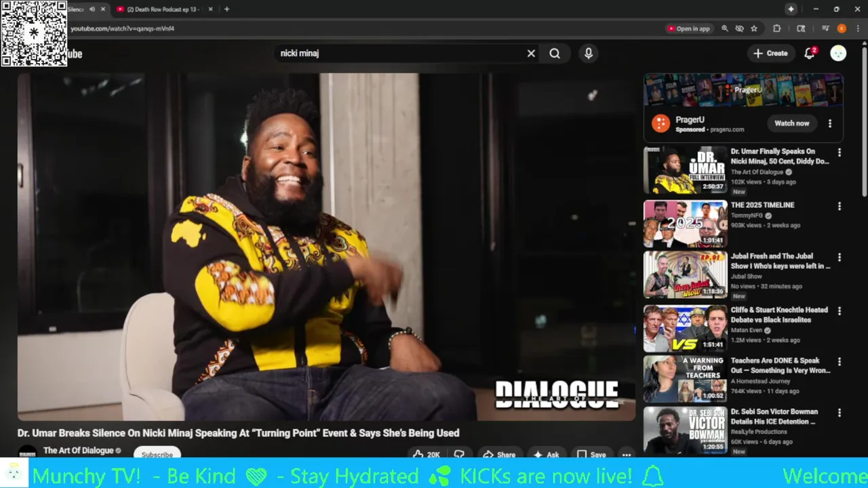Open the browser zoom magnifier icon
Viewport: 868px width, 488px height.
[725, 28]
